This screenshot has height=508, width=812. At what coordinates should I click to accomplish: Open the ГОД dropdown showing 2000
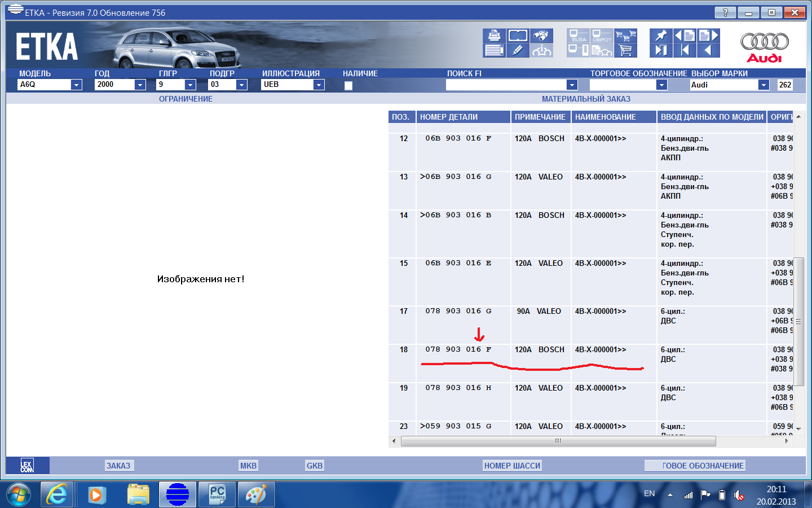[x=140, y=85]
